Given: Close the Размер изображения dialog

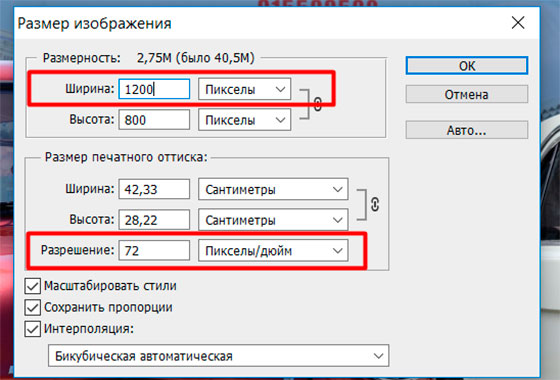Looking at the screenshot, I should coord(518,23).
